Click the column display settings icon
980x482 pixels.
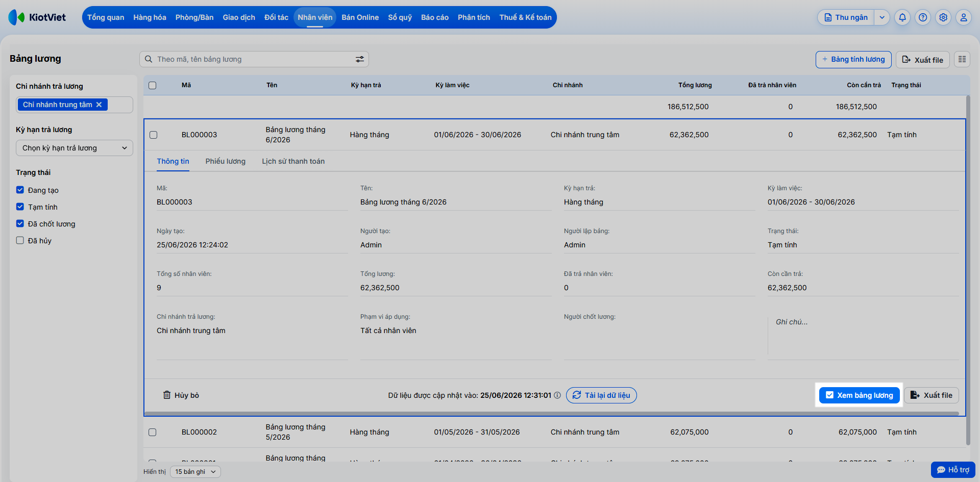pyautogui.click(x=962, y=59)
